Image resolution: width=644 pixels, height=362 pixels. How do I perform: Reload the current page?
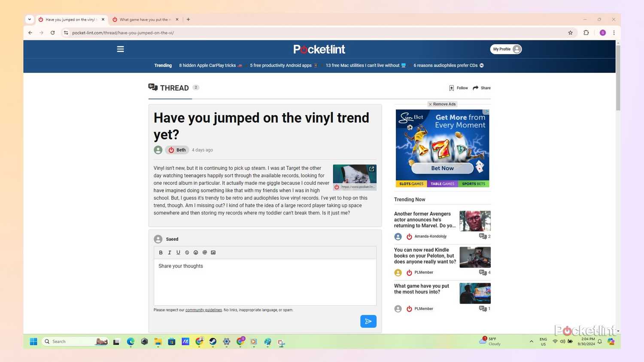[53, 33]
